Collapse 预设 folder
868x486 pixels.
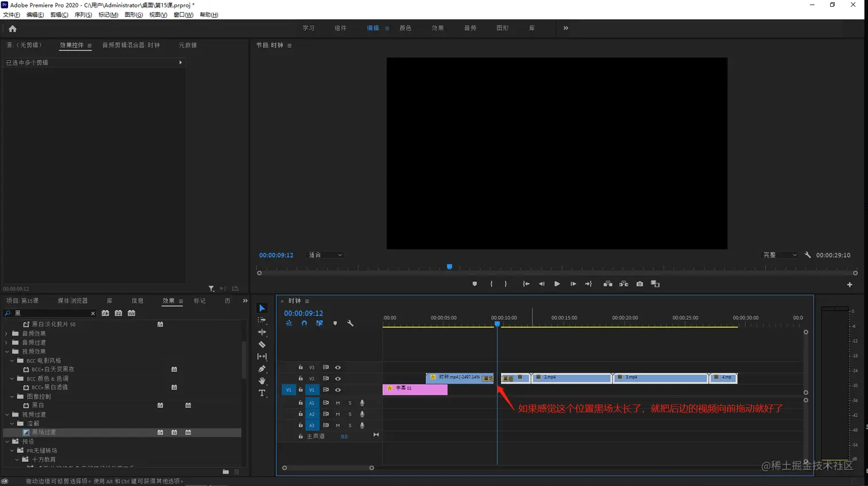(x=7, y=441)
